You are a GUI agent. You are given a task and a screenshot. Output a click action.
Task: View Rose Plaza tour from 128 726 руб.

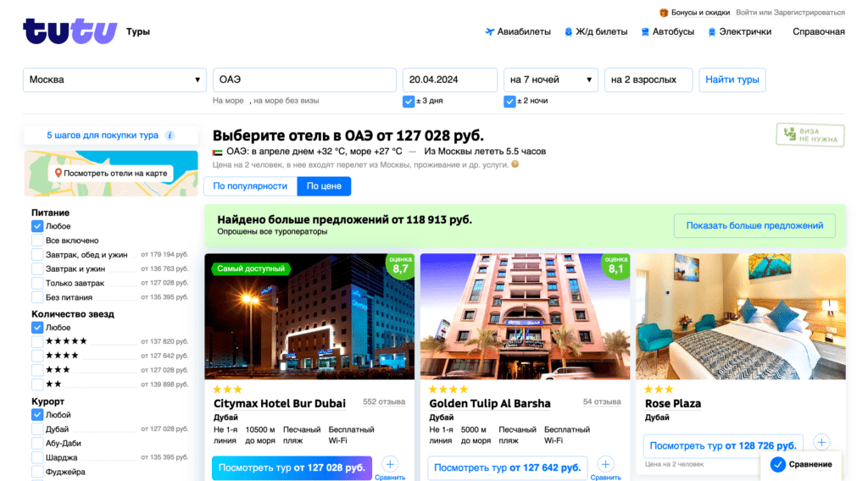[x=723, y=445]
